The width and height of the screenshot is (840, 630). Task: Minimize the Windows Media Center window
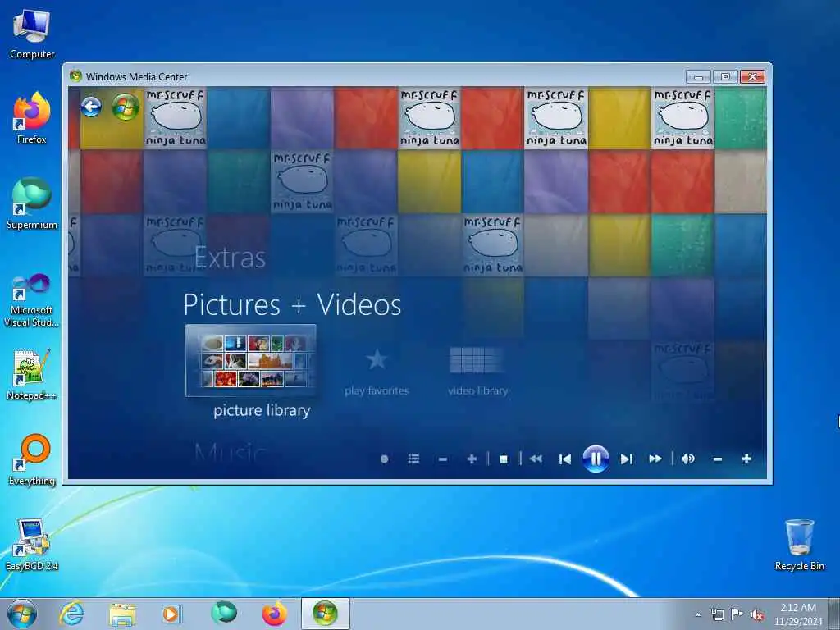(x=699, y=76)
